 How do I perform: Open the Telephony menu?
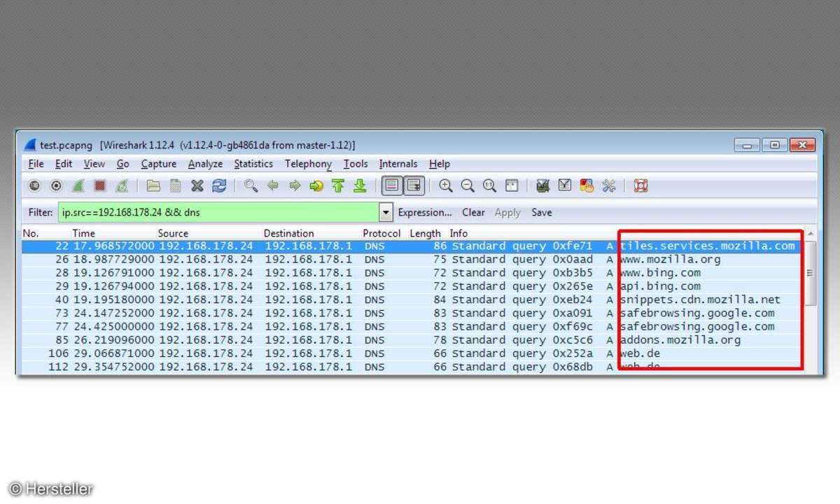[308, 164]
